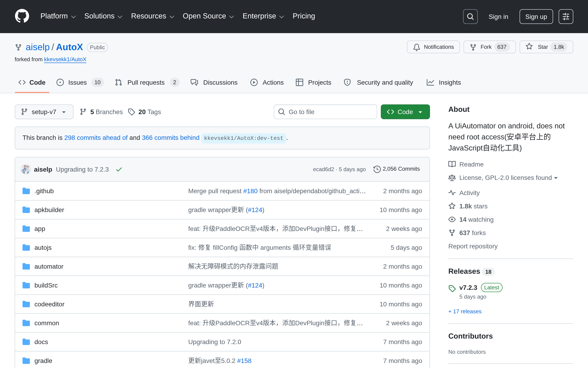588x368 pixels.
Task: Open the + 17 releases link
Action: pos(465,311)
